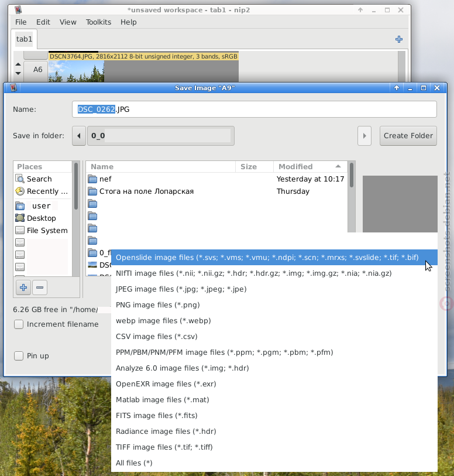Move row down with the arrow beside A6
The height and width of the screenshot is (476, 454).
click(x=18, y=73)
